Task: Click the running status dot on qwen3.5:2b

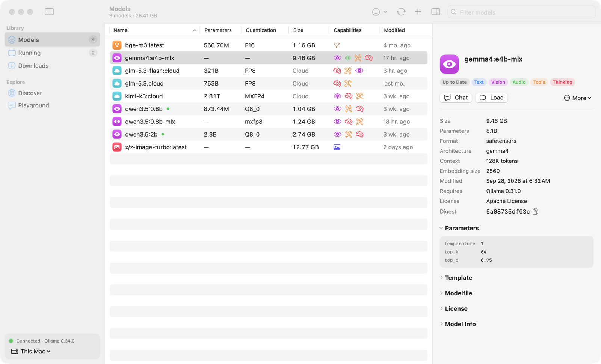Action: [x=163, y=134]
